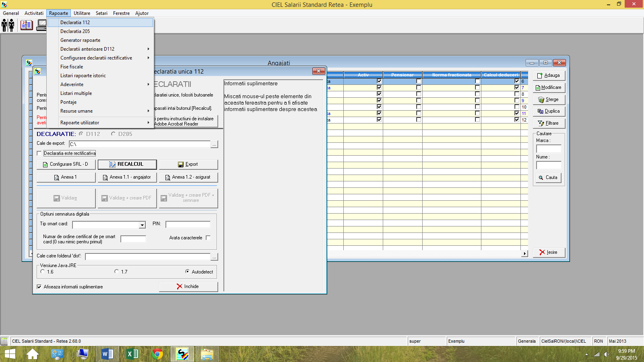
Task: Open the network computer taskbar icon
Action: click(x=83, y=354)
